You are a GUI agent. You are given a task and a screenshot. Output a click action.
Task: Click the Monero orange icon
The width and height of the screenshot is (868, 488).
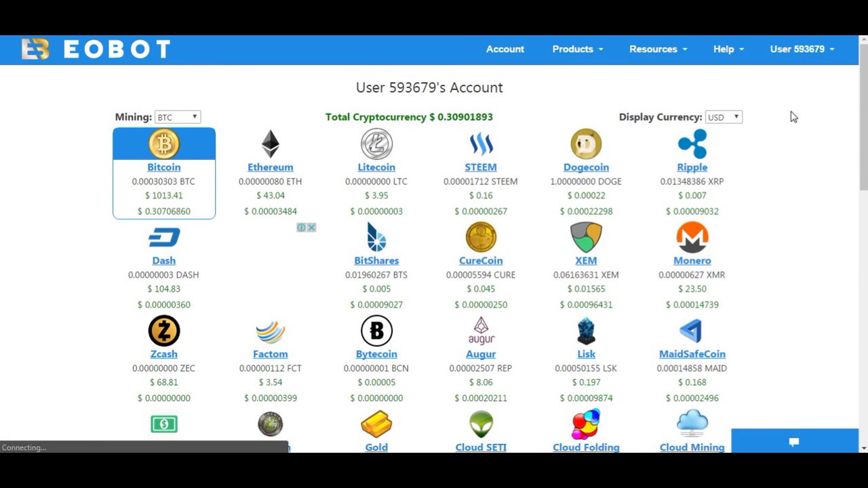(x=692, y=237)
